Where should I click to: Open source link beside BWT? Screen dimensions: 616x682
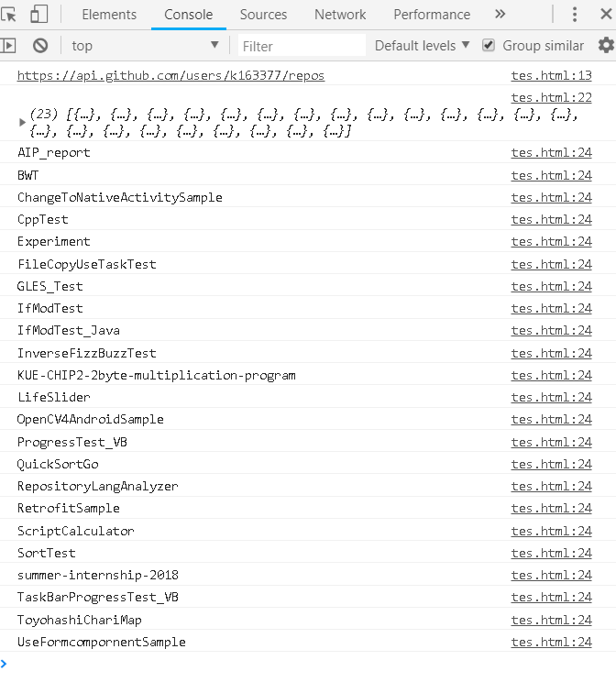[x=551, y=175]
